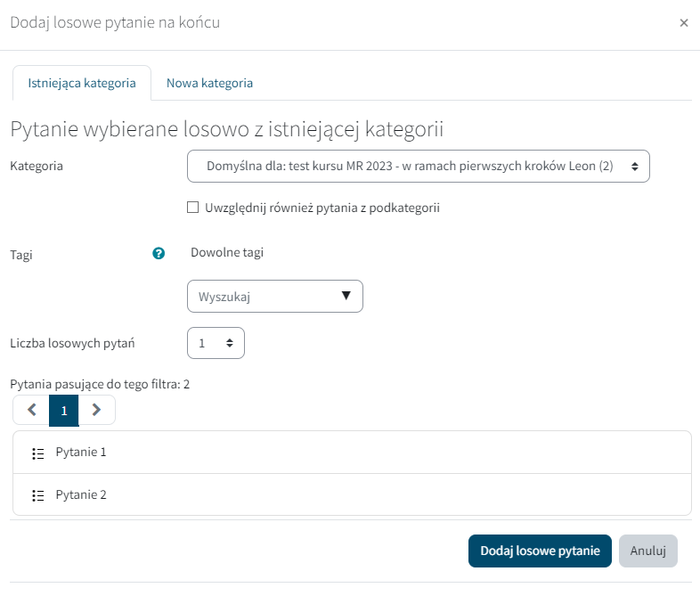
Task: Click the Dowolne tagi text
Action: point(227,253)
